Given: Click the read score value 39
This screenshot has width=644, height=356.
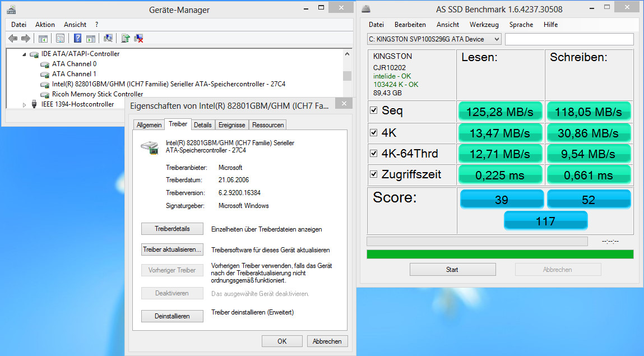Looking at the screenshot, I should tap(502, 200).
